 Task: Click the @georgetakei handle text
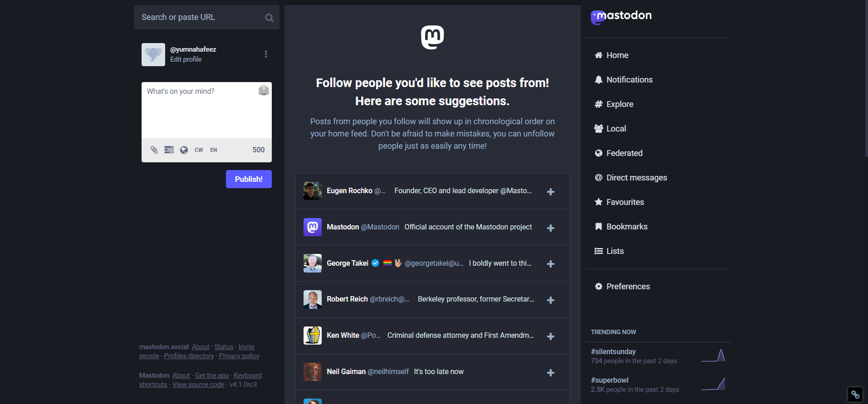pyautogui.click(x=434, y=263)
